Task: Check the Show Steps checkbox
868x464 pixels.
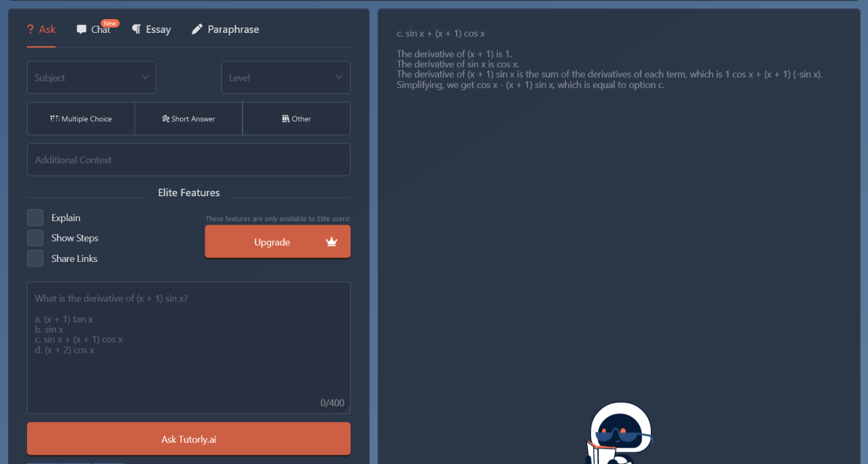Action: coord(35,238)
